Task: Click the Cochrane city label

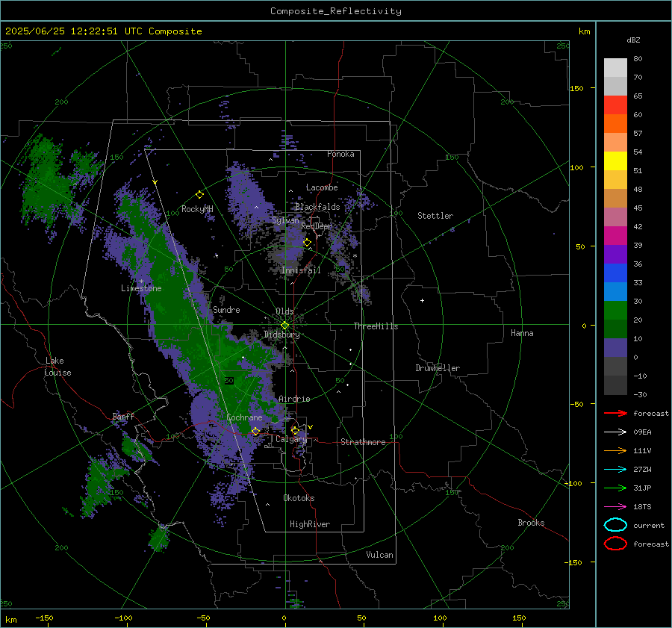Action: pyautogui.click(x=244, y=417)
